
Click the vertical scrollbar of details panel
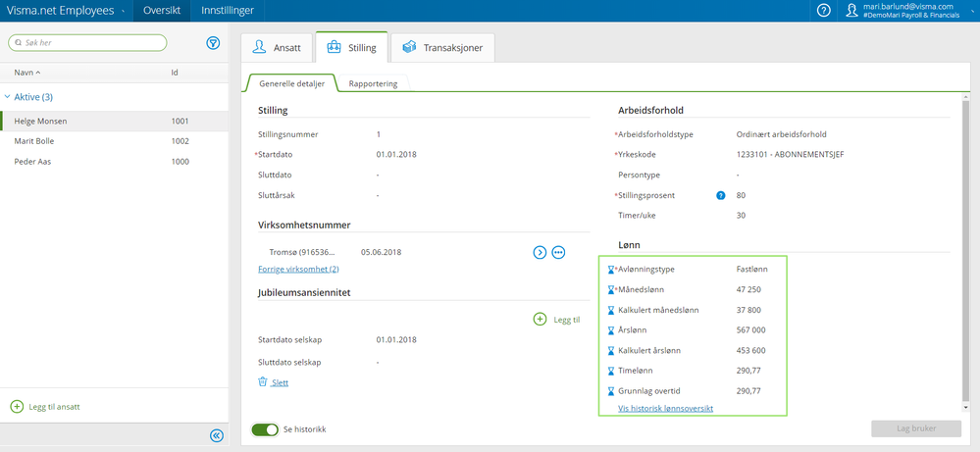(x=965, y=250)
